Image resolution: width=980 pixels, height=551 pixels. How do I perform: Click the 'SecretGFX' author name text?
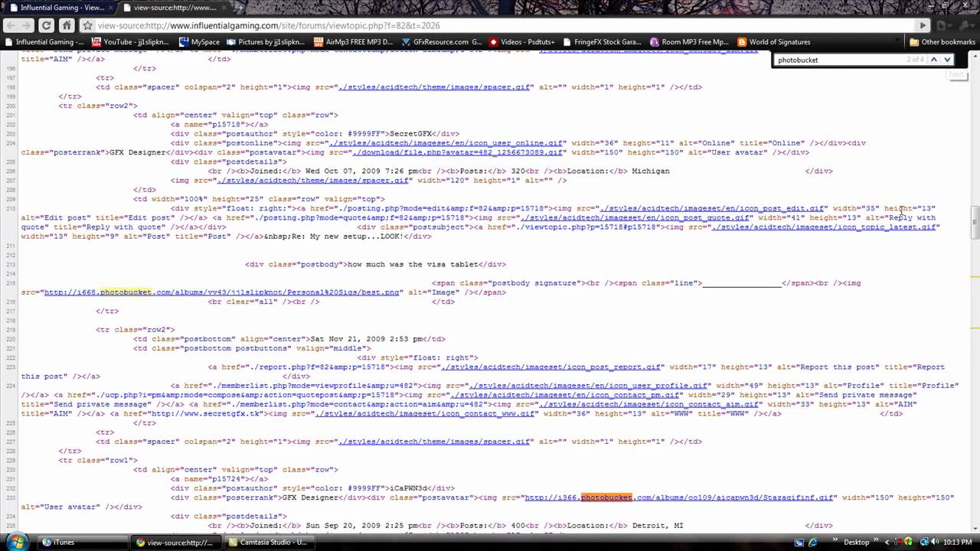tap(413, 134)
